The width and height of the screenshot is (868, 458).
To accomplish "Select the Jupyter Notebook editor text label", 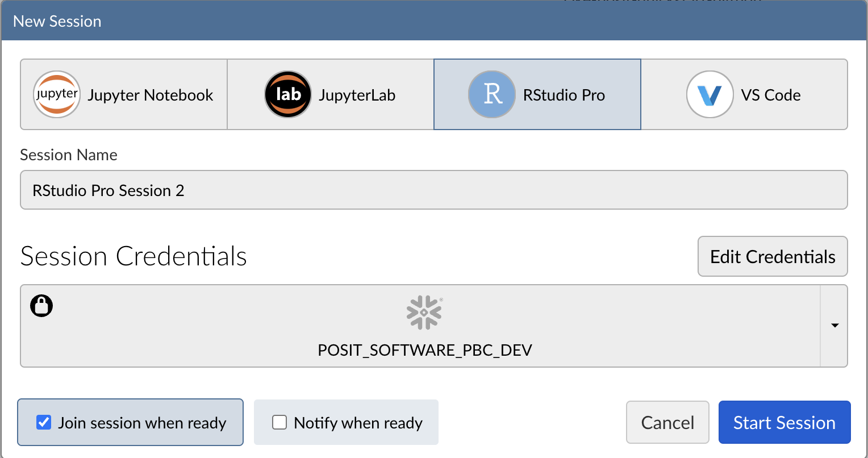I will (x=151, y=95).
